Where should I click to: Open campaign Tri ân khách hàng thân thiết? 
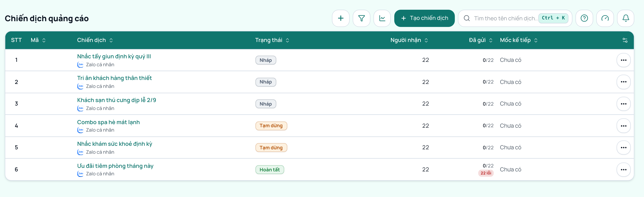[114, 78]
